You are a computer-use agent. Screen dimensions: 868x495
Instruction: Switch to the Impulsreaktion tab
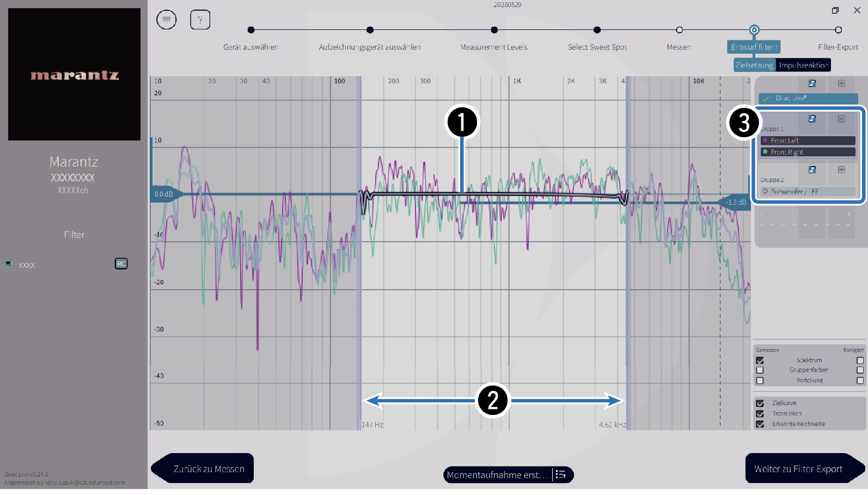point(803,65)
